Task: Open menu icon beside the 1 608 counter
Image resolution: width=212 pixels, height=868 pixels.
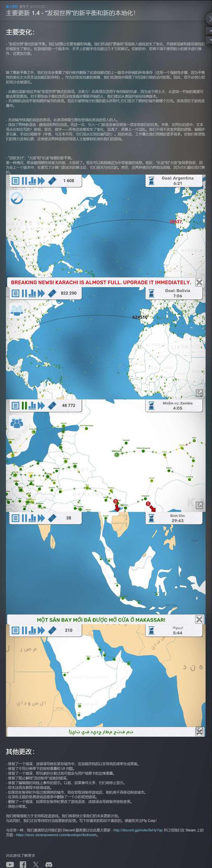Action: tap(16, 180)
